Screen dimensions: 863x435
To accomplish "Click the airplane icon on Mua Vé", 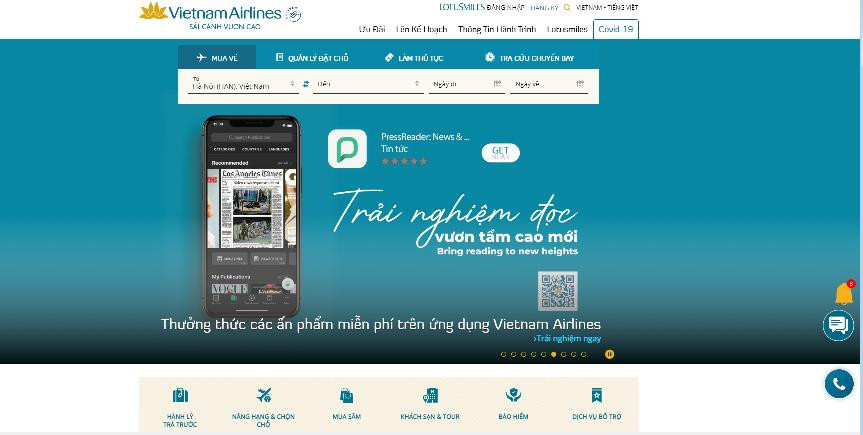I will (x=201, y=57).
